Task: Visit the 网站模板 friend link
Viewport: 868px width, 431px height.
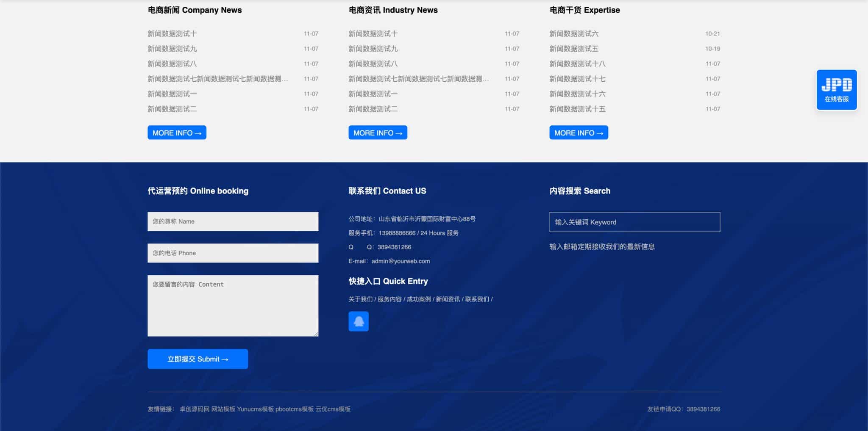Action: pos(223,409)
